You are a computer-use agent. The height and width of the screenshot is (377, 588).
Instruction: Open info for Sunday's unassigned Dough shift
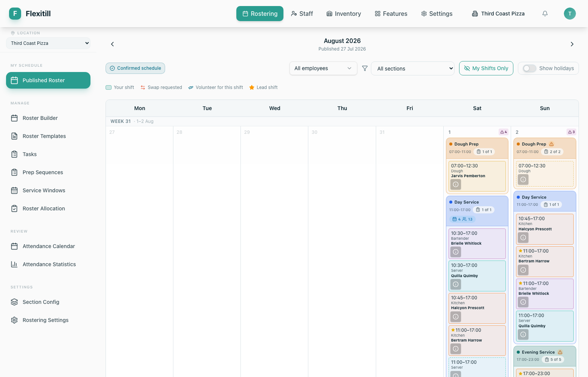click(x=523, y=179)
